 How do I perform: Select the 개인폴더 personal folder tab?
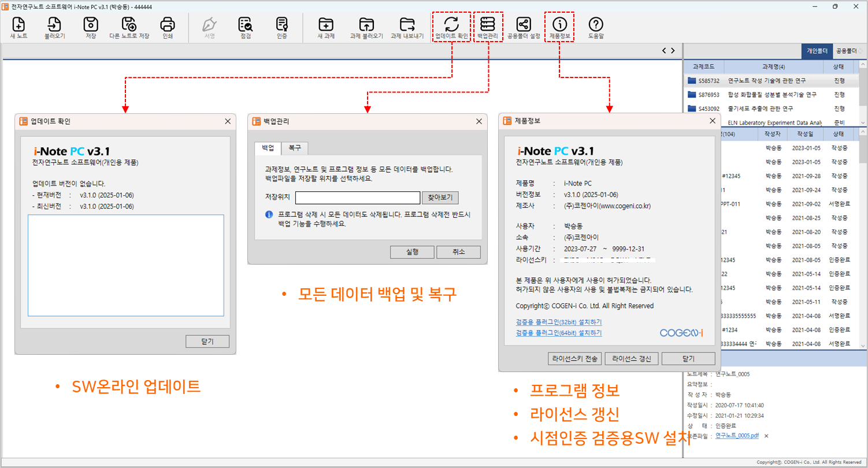click(817, 51)
